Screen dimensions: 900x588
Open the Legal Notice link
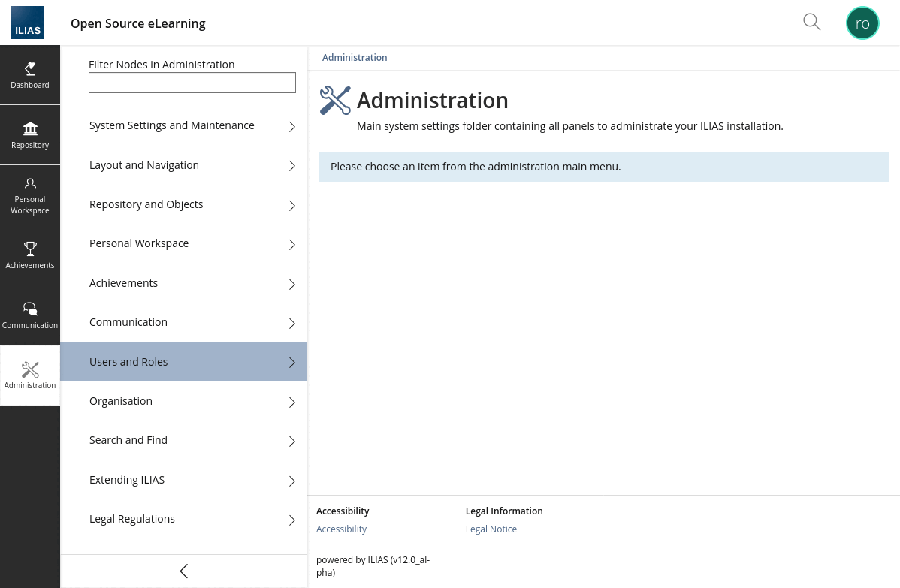point(491,529)
